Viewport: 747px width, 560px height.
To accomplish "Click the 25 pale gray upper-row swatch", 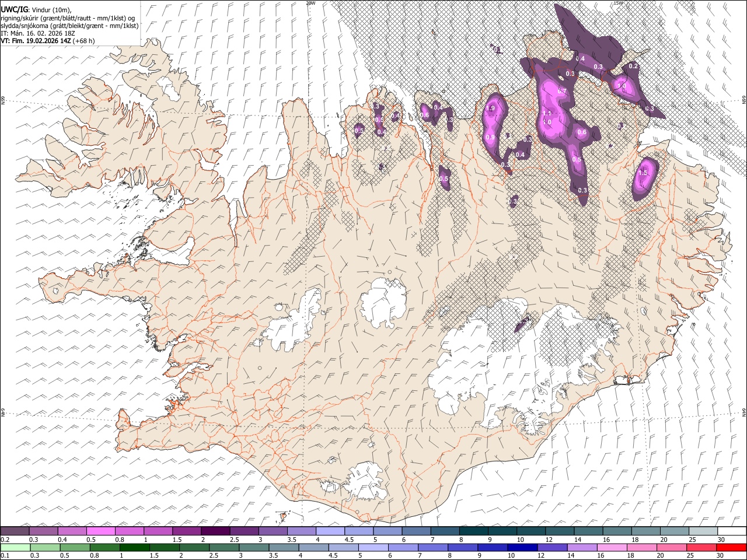I will 703,531.
